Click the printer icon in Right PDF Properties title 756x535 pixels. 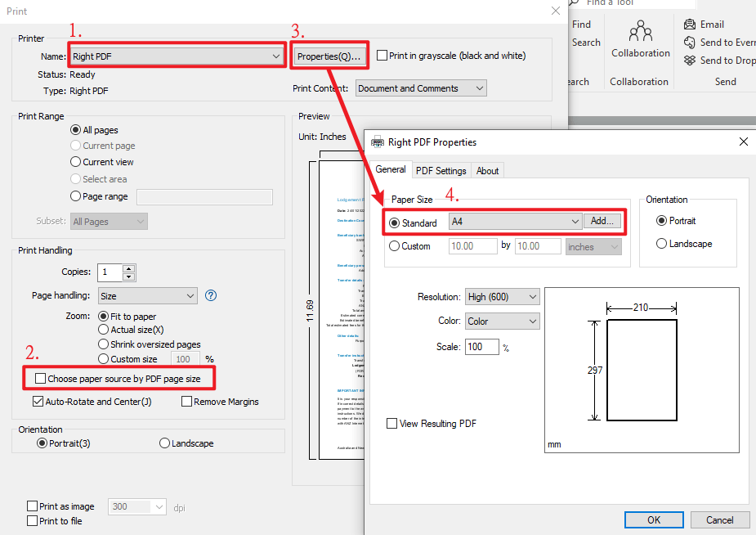click(x=377, y=142)
